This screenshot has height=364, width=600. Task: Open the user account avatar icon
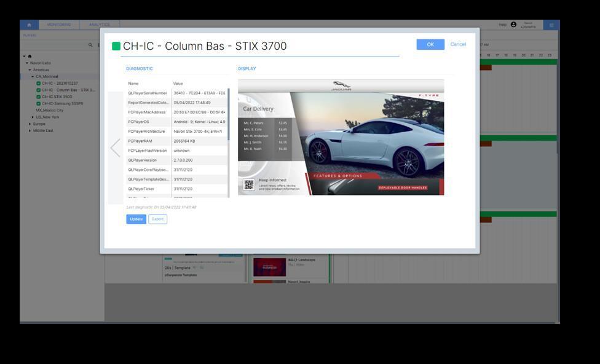pyautogui.click(x=513, y=25)
